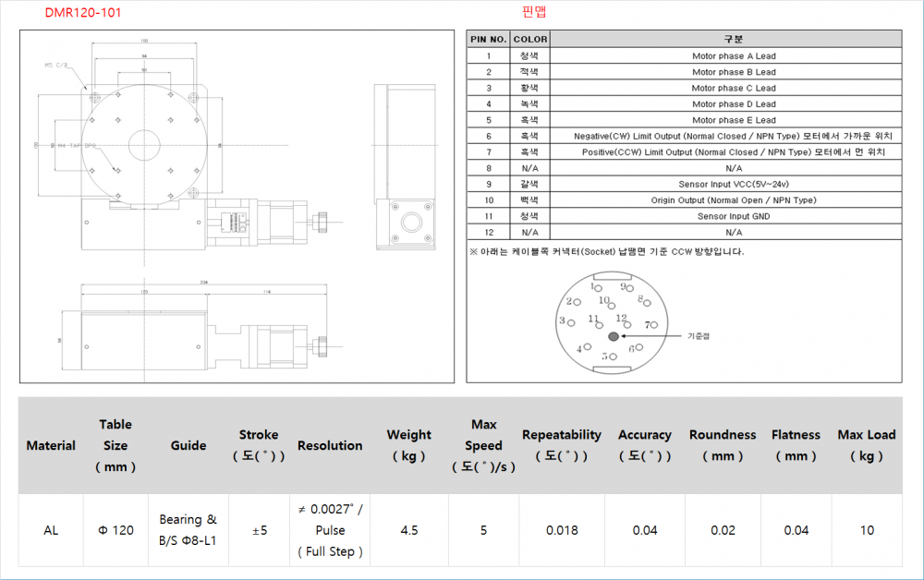Click pin 12 in the connector diagram
The height and width of the screenshot is (580, 924).
(x=622, y=320)
